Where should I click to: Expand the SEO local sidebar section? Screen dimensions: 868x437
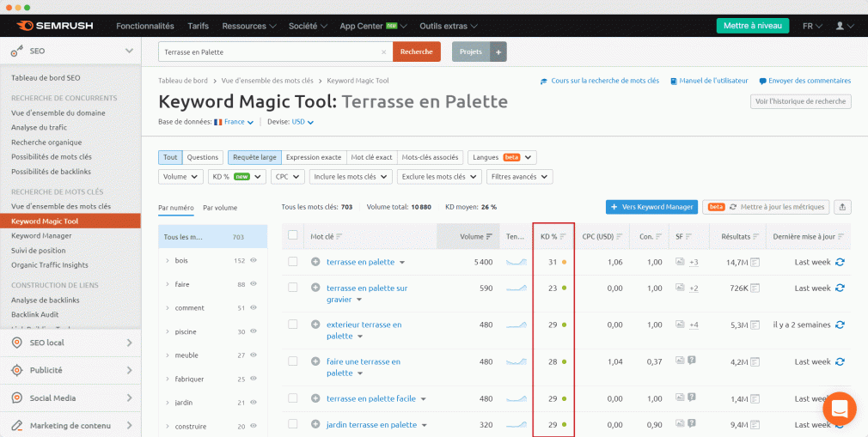[x=70, y=343]
